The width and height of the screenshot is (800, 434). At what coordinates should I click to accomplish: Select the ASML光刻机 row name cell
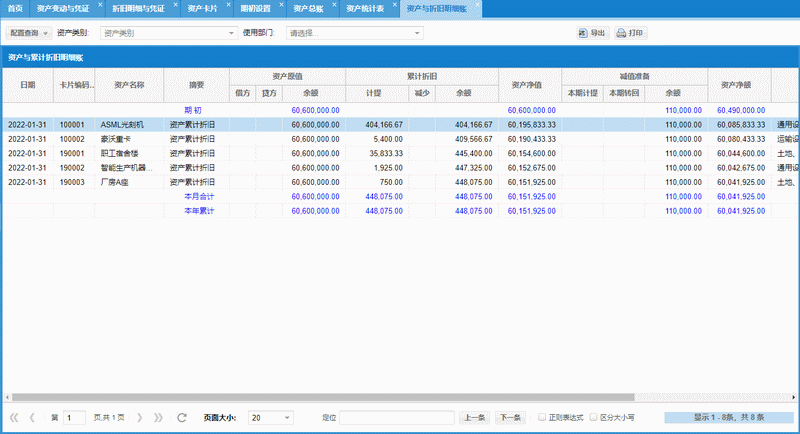point(129,125)
